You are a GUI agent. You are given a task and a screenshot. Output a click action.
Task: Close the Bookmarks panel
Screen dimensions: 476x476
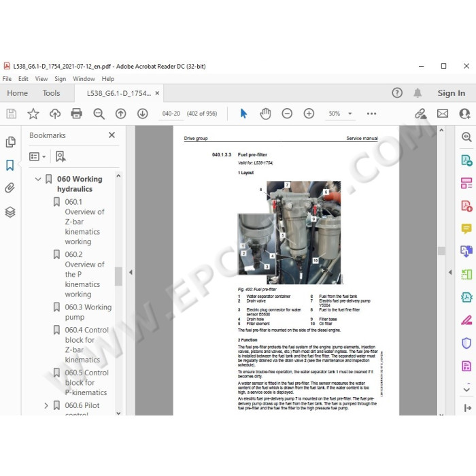coord(112,135)
